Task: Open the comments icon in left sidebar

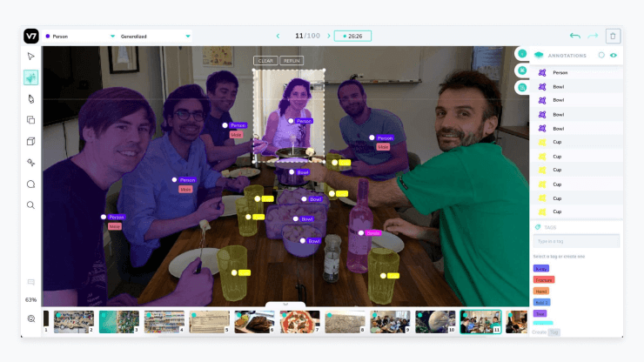Action: [x=30, y=282]
